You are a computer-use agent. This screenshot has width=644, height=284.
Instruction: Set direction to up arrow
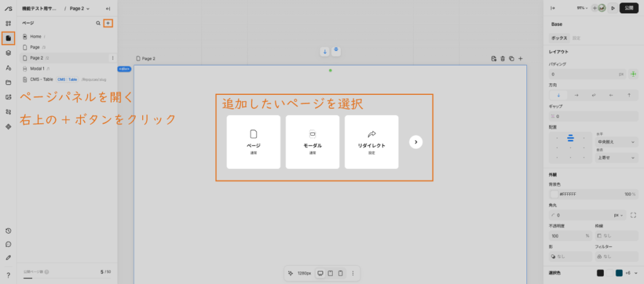click(629, 96)
